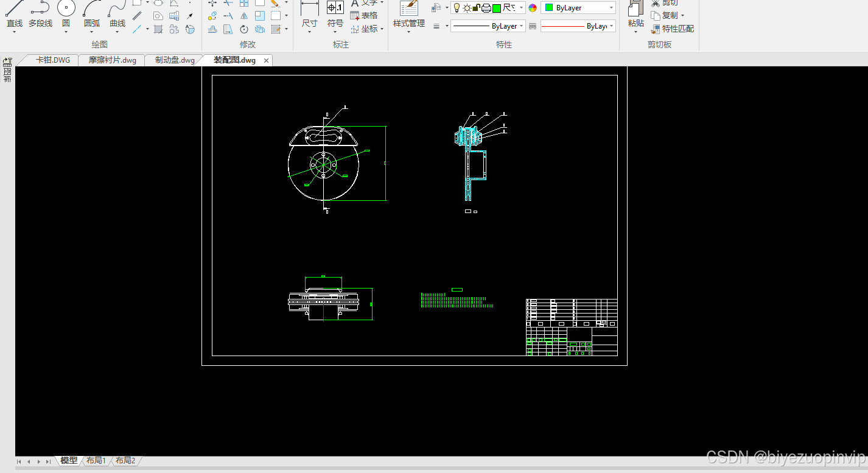Click the puzzle-piece block icon
Image resolution: width=868 pixels, height=473 pixels.
[x=174, y=29]
